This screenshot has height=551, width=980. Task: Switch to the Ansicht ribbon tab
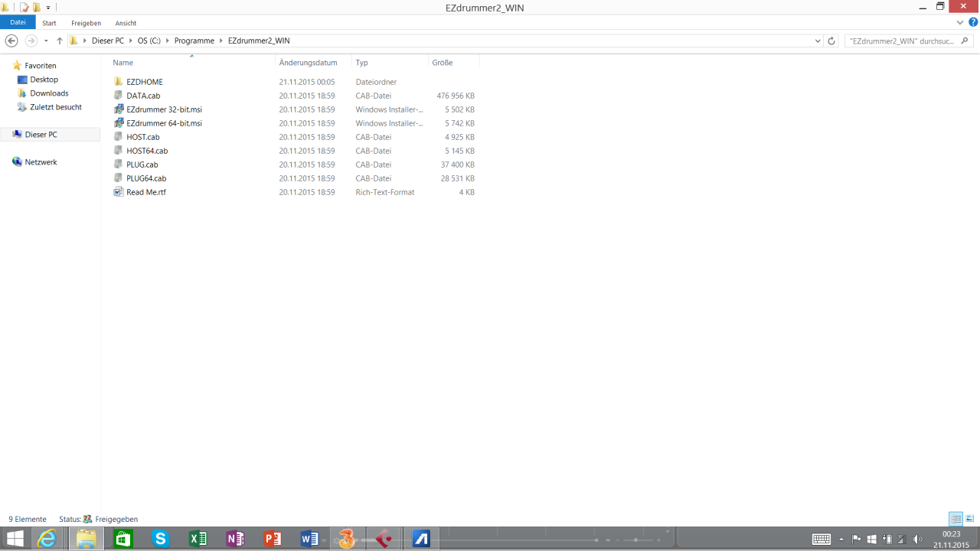[126, 23]
